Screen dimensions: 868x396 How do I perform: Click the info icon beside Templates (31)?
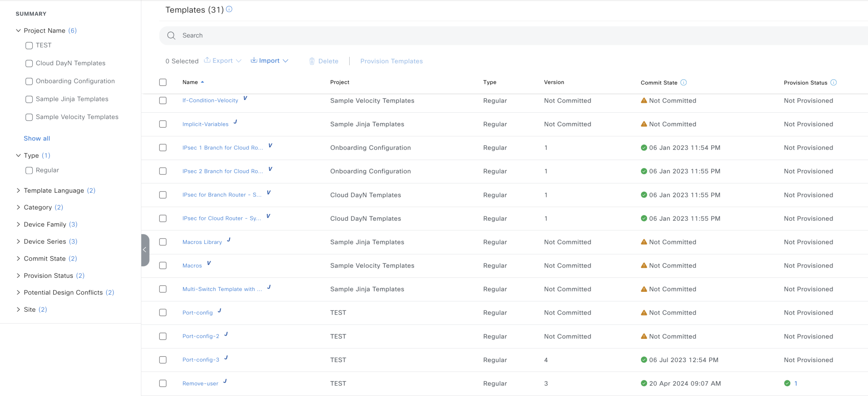click(229, 9)
